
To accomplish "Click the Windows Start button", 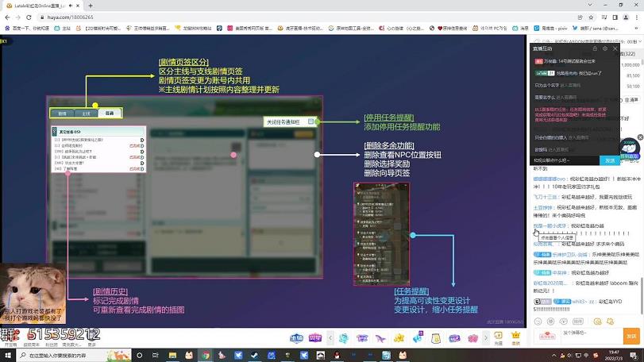I will pos(6,356).
